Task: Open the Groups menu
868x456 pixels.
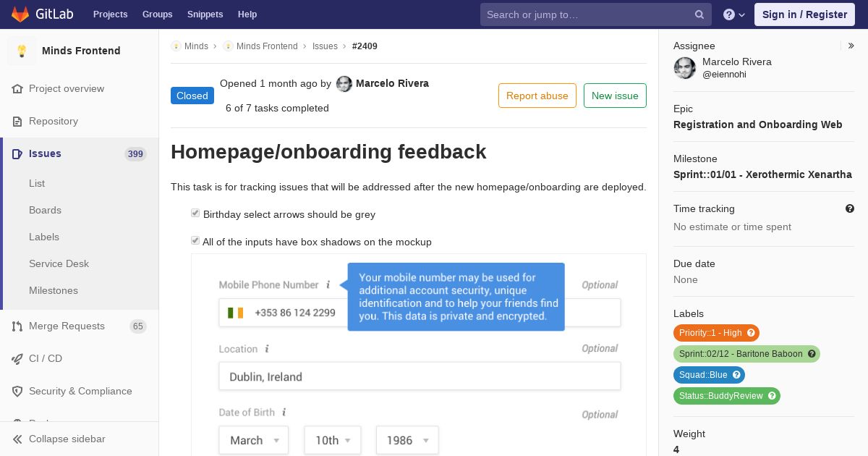Action: click(x=158, y=14)
